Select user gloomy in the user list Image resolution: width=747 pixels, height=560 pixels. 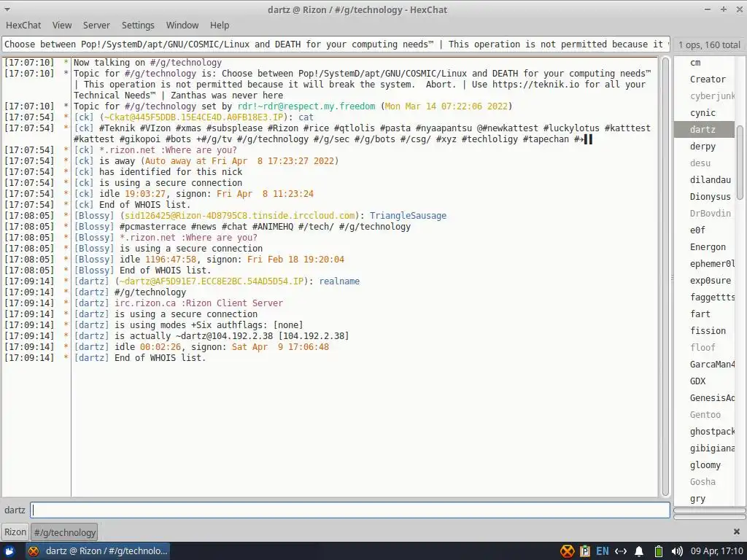704,464
